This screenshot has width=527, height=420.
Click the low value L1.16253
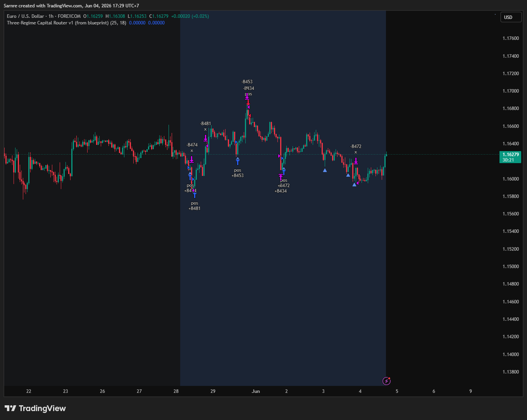pos(137,16)
